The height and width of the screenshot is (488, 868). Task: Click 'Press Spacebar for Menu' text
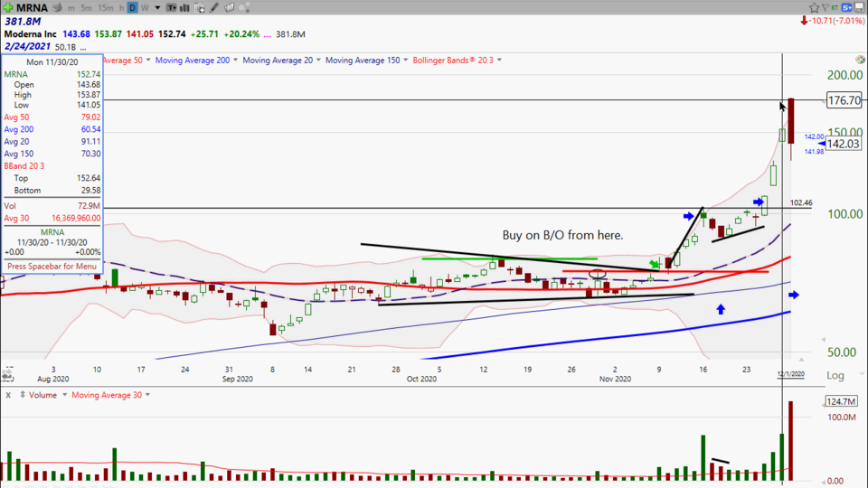click(52, 266)
